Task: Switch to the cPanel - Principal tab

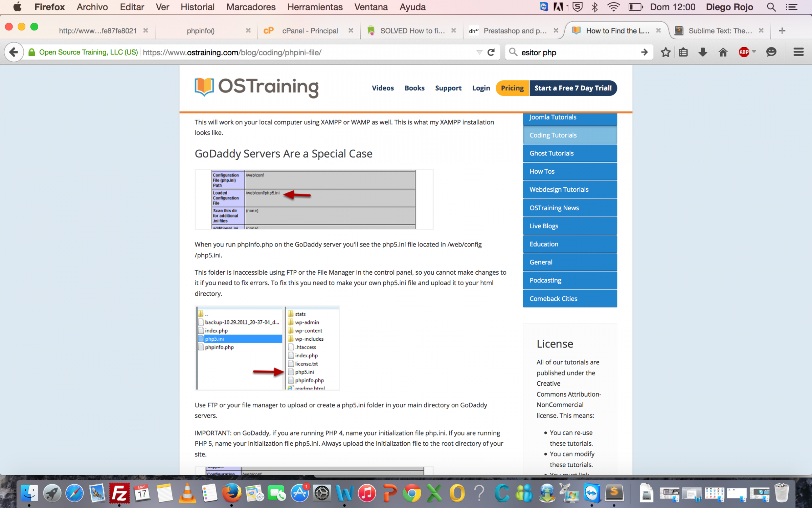Action: tap(310, 31)
